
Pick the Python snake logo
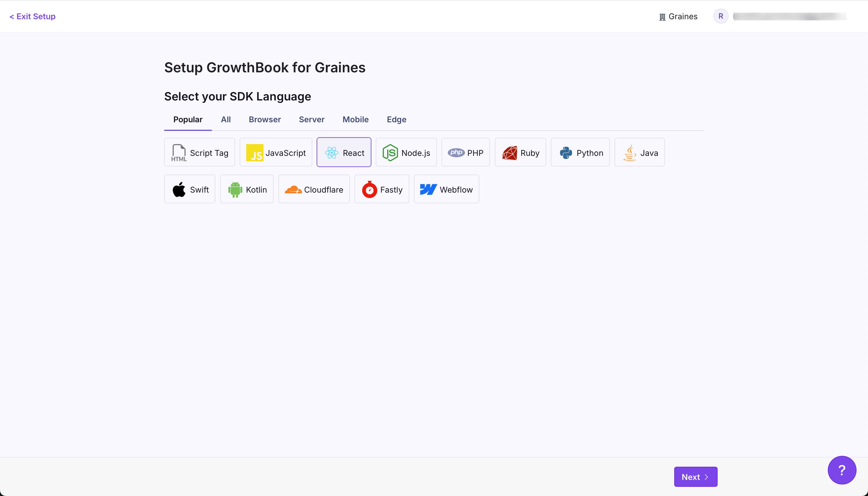click(566, 153)
